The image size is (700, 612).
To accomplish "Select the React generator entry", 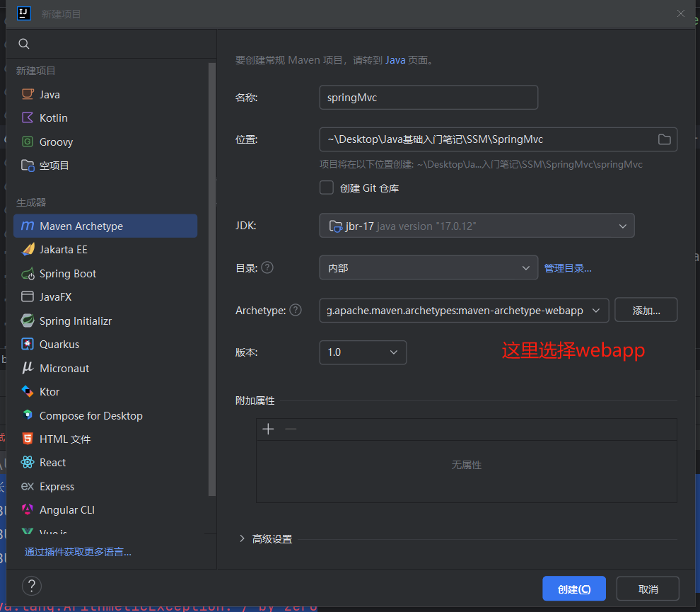I will point(52,463).
